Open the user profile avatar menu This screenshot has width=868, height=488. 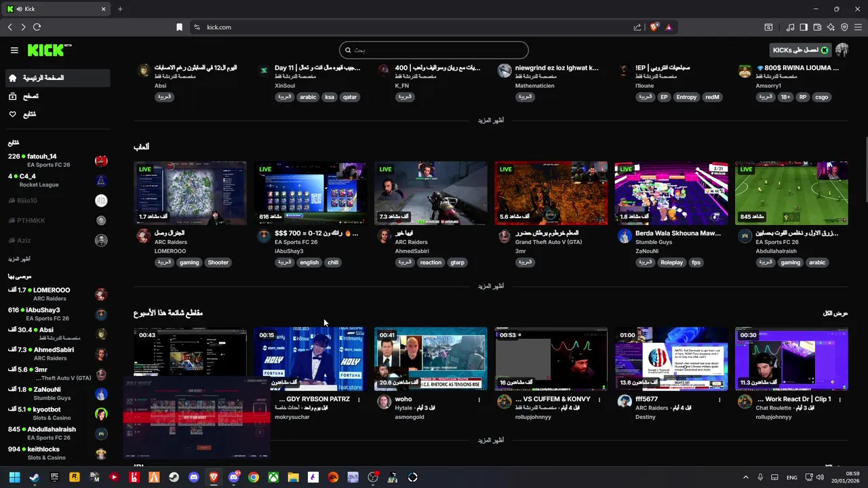pyautogui.click(x=842, y=50)
